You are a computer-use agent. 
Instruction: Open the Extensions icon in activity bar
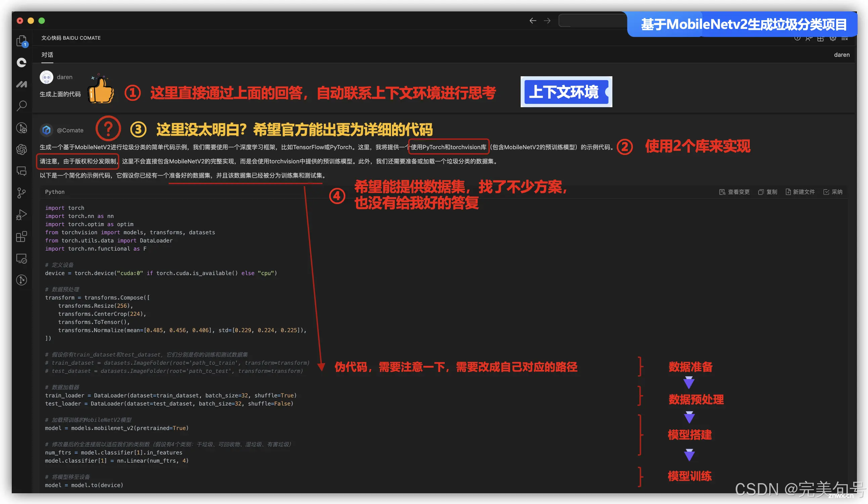pyautogui.click(x=22, y=237)
